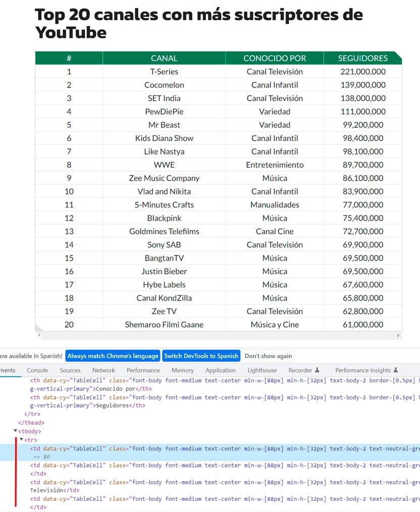Click the Performance insights flask icon
Viewport: 420px width, 512px height.
pyautogui.click(x=396, y=370)
